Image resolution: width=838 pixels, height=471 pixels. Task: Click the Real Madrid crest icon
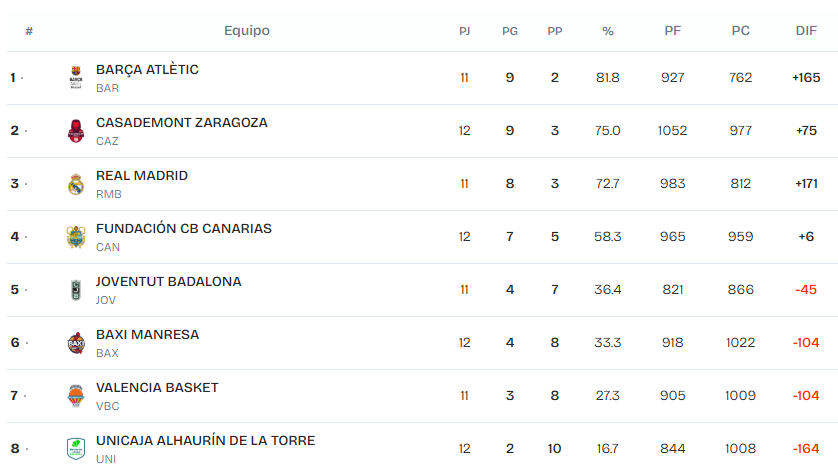[76, 184]
